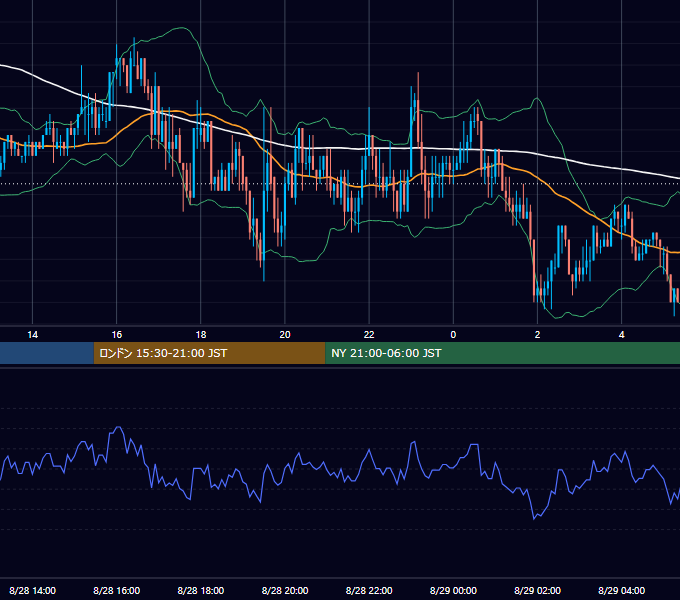The width and height of the screenshot is (680, 600).
Task: Click the '0' hour axis label
Action: [453, 335]
